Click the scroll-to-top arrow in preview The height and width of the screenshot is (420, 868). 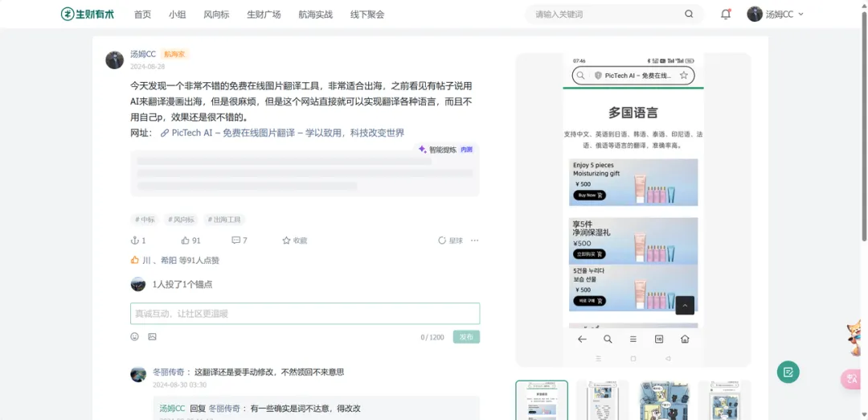(685, 305)
